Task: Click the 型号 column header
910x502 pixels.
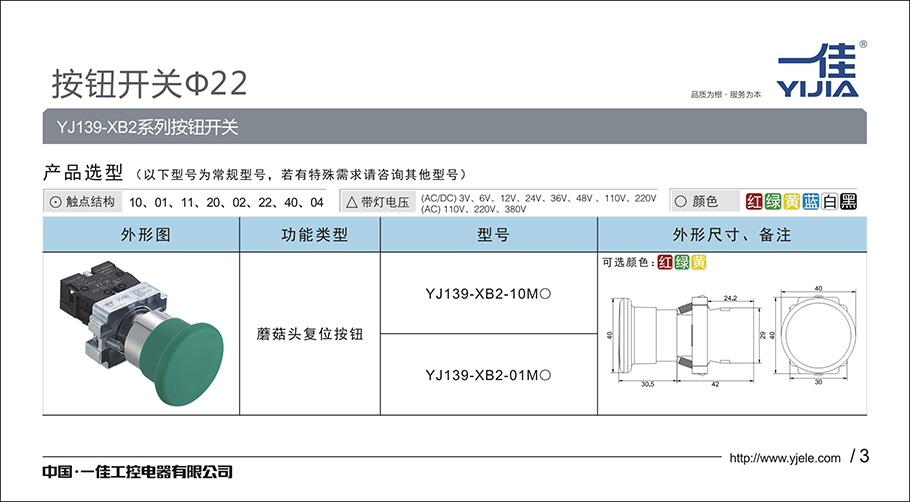Action: [490, 236]
